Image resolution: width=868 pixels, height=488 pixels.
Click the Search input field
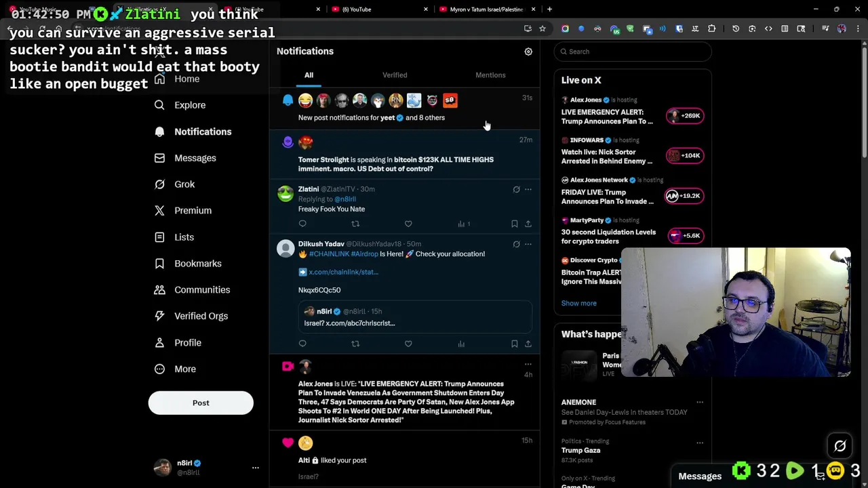click(633, 52)
